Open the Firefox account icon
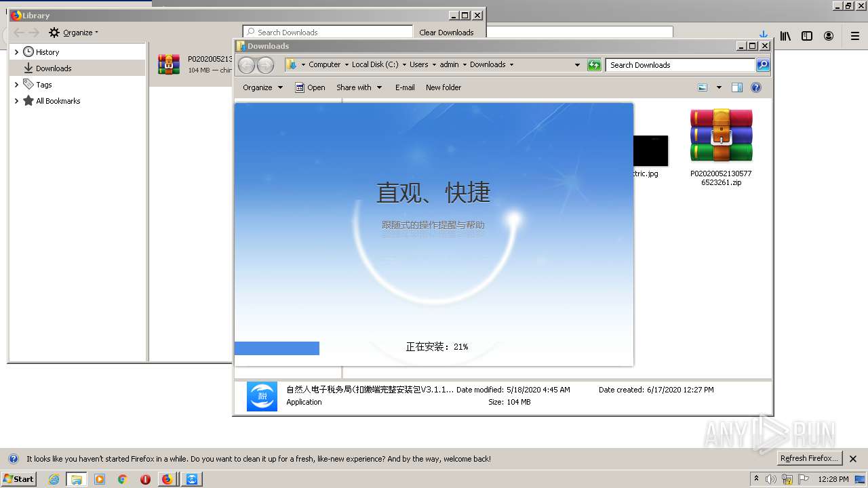This screenshot has width=868, height=488. [x=829, y=36]
